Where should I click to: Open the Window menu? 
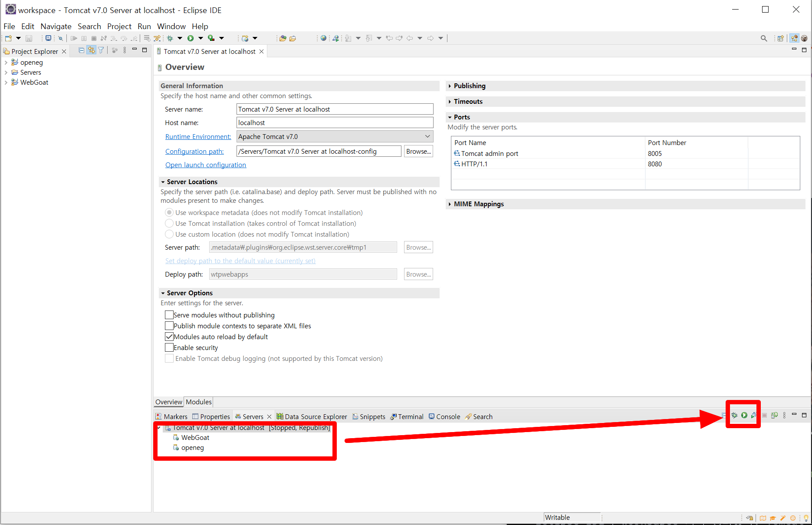pyautogui.click(x=171, y=26)
